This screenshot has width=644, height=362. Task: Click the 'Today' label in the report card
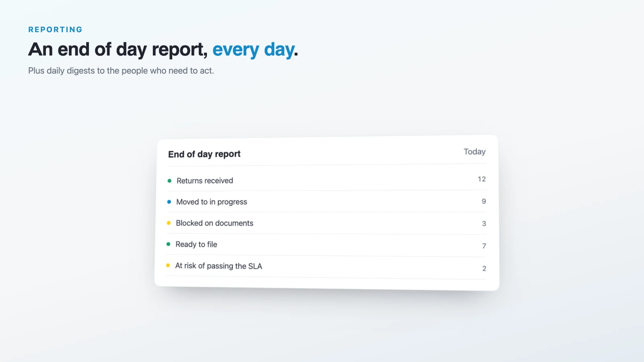pyautogui.click(x=475, y=152)
